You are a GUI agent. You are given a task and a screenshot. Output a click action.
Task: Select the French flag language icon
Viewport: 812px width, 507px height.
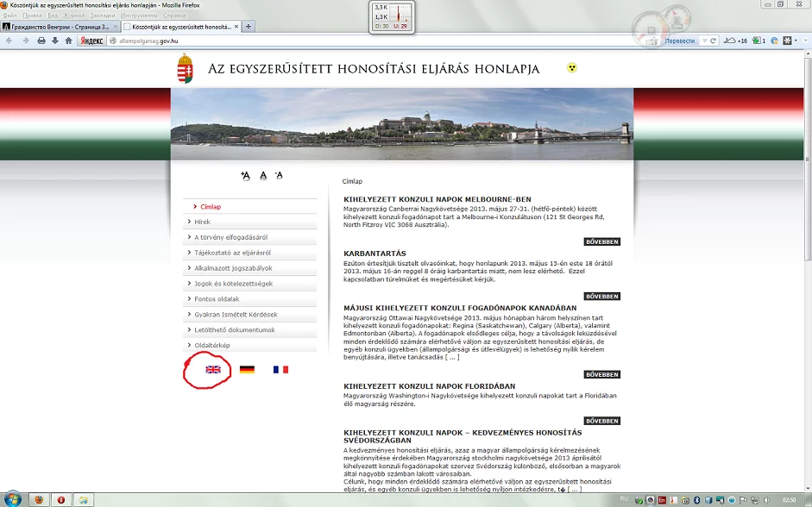(x=280, y=370)
